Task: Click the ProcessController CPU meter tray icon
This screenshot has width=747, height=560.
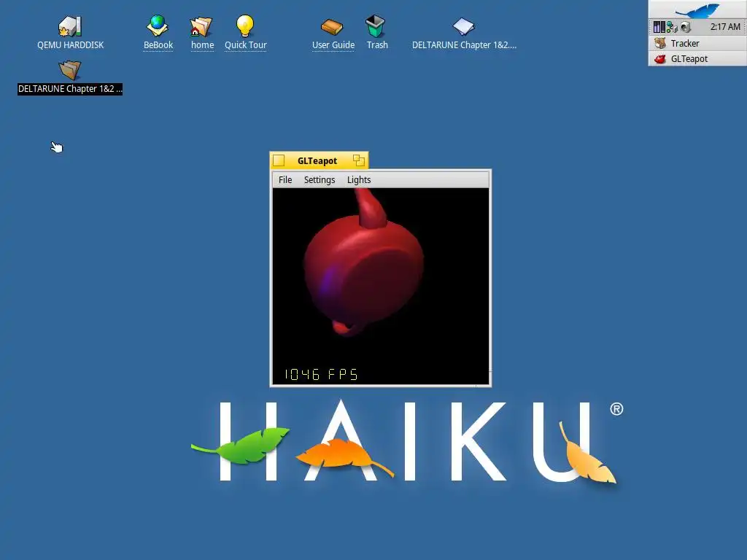Action: click(659, 27)
